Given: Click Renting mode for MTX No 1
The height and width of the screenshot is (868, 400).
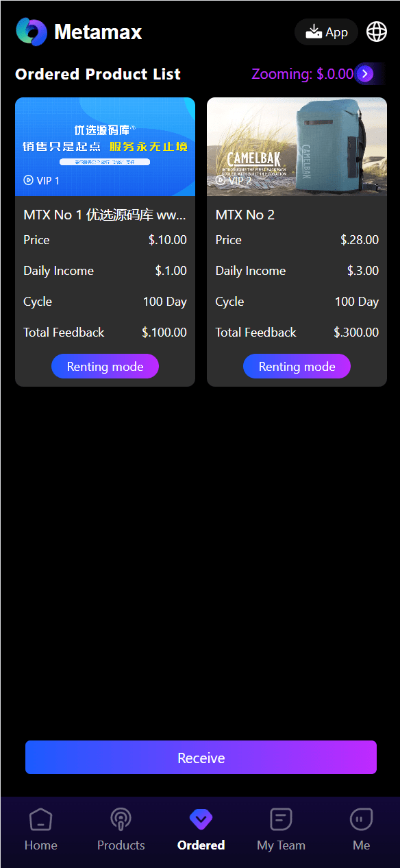Looking at the screenshot, I should click(x=105, y=367).
